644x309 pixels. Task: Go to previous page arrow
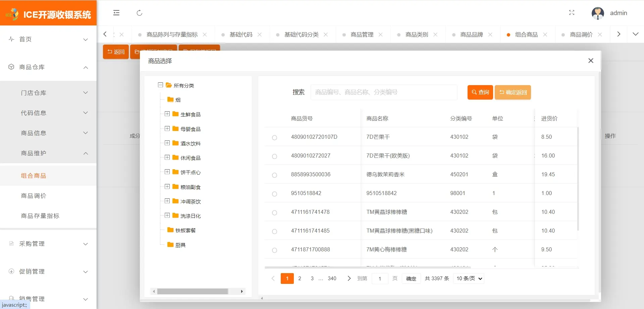273,279
